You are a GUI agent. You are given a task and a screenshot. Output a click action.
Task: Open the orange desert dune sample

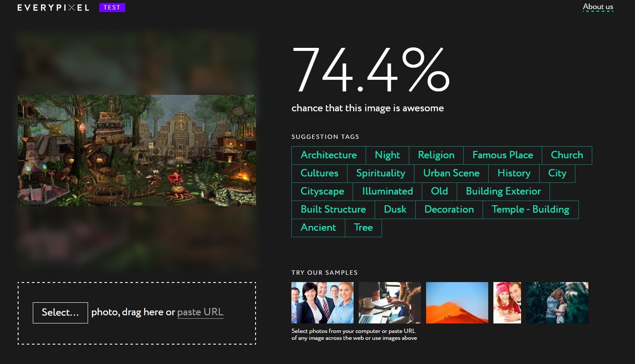[x=457, y=303]
